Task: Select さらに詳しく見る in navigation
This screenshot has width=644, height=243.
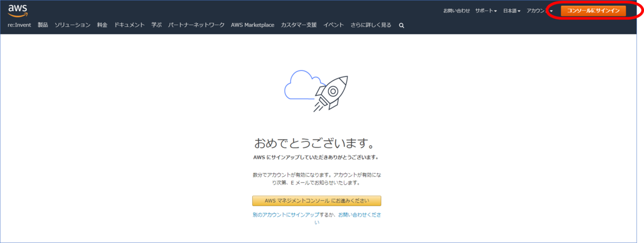Action: [x=371, y=25]
